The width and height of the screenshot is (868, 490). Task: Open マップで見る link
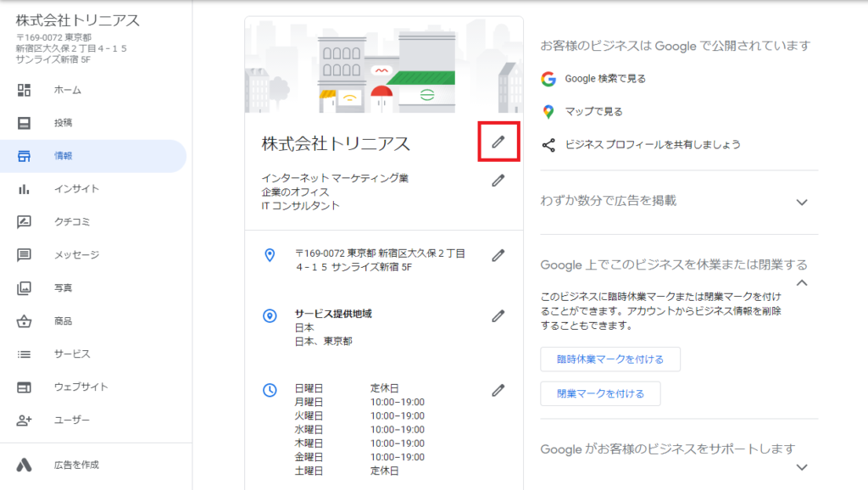click(x=593, y=112)
